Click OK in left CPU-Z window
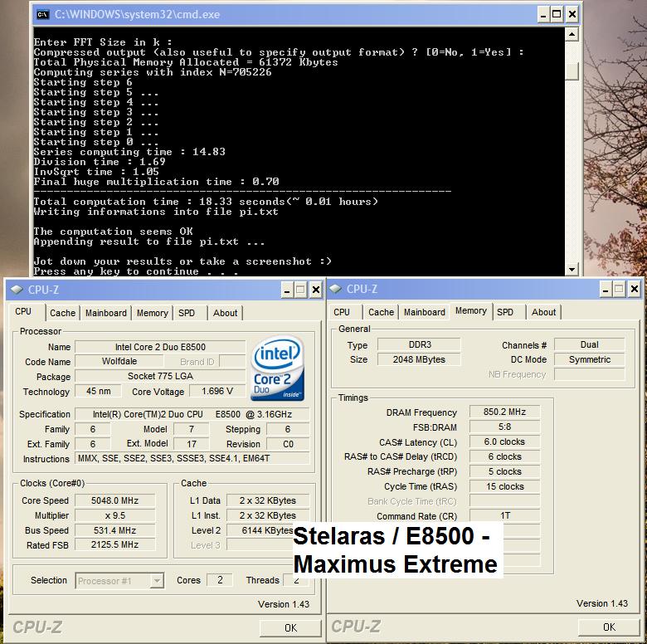This screenshot has width=647, height=644. pos(290,628)
